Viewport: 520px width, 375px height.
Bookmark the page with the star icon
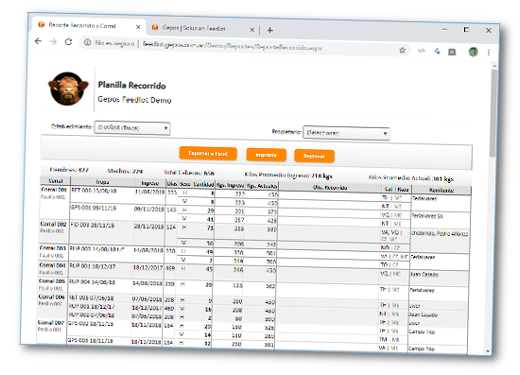click(402, 50)
